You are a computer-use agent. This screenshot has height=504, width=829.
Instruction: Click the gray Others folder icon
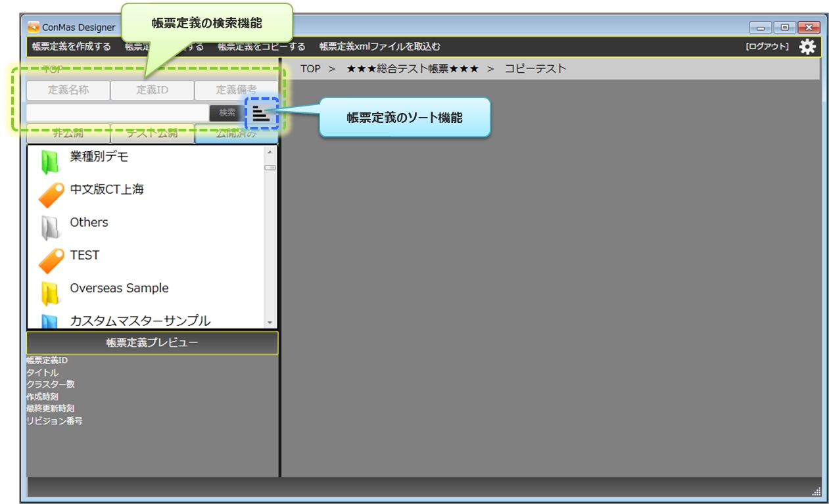coord(50,227)
